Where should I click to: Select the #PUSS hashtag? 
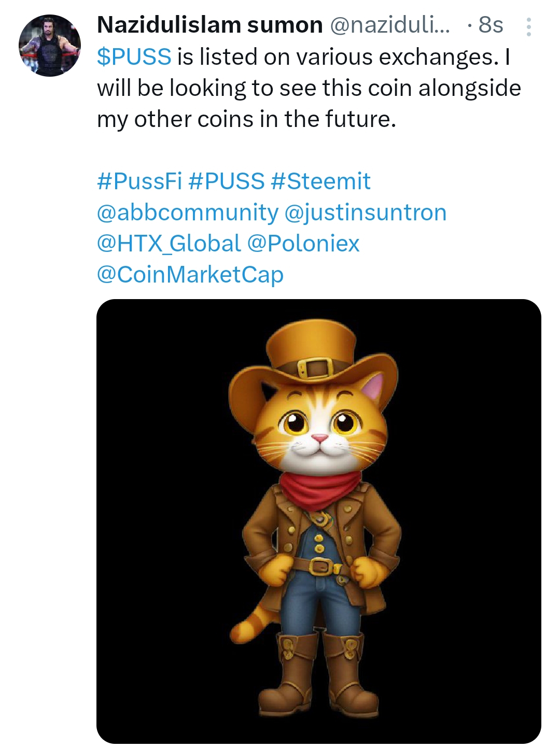click(x=227, y=181)
